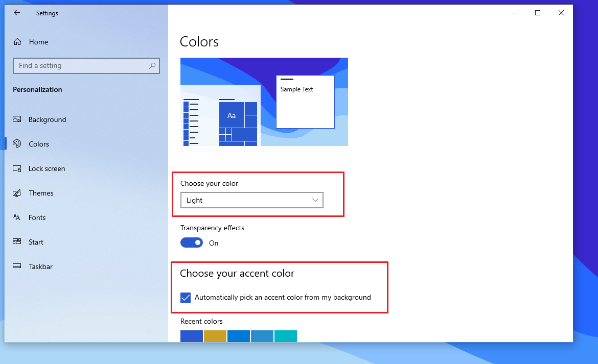Click the Taskbar icon in sidebar
This screenshot has height=364, width=598.
17,266
